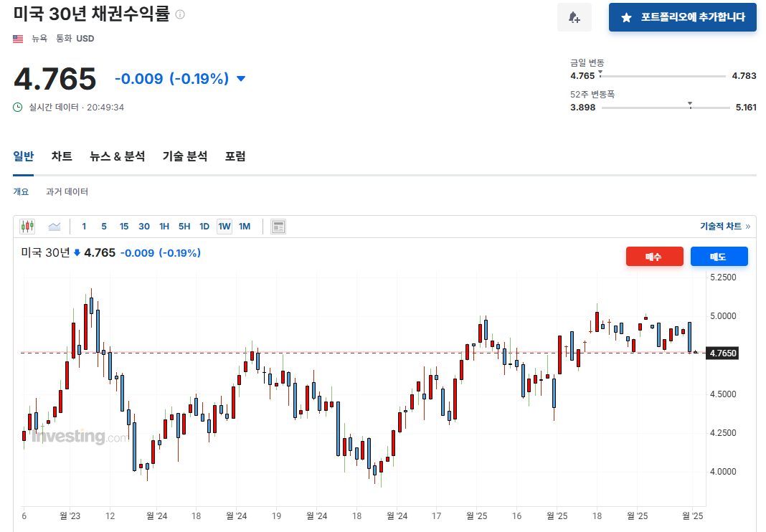Switch to the area chart icon
Image resolution: width=766 pixels, height=532 pixels.
point(55,227)
